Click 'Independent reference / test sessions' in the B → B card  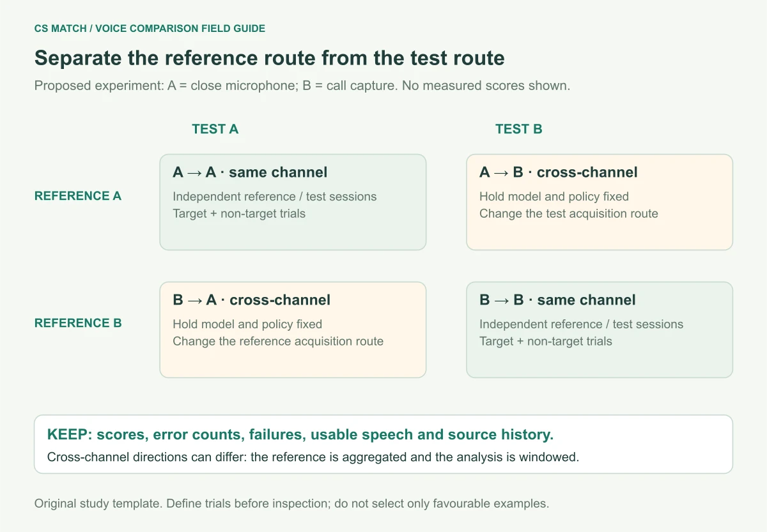[x=582, y=324]
